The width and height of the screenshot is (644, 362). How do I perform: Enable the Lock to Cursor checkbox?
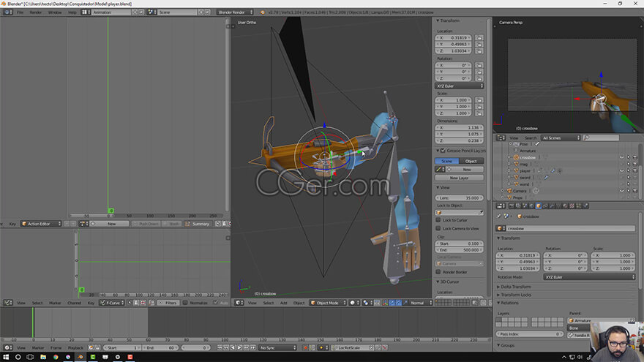click(x=438, y=220)
